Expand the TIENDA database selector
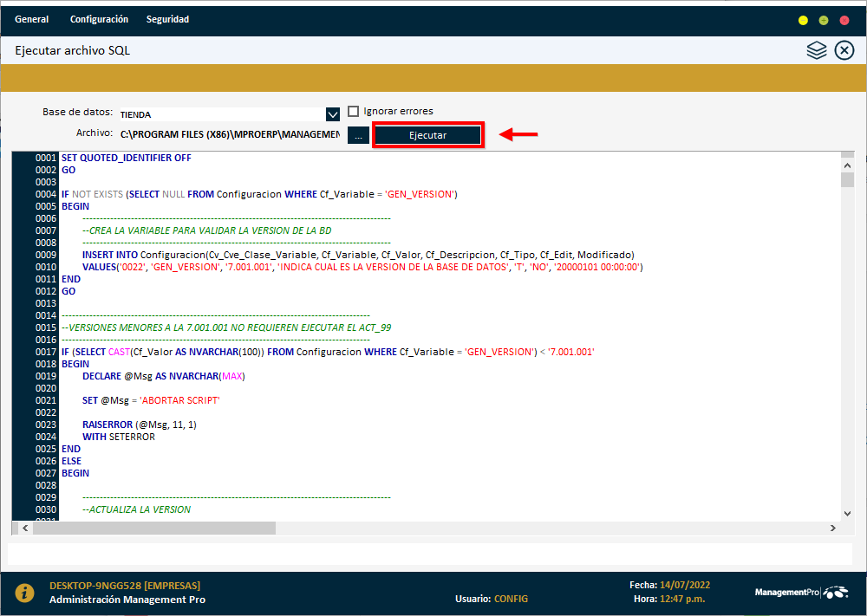 pyautogui.click(x=332, y=113)
